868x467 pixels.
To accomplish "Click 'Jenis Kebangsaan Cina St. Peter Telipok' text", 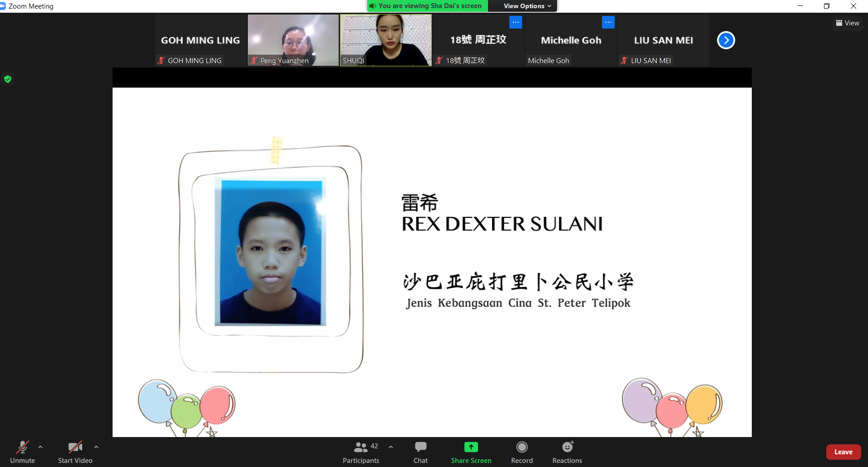I will pyautogui.click(x=518, y=303).
